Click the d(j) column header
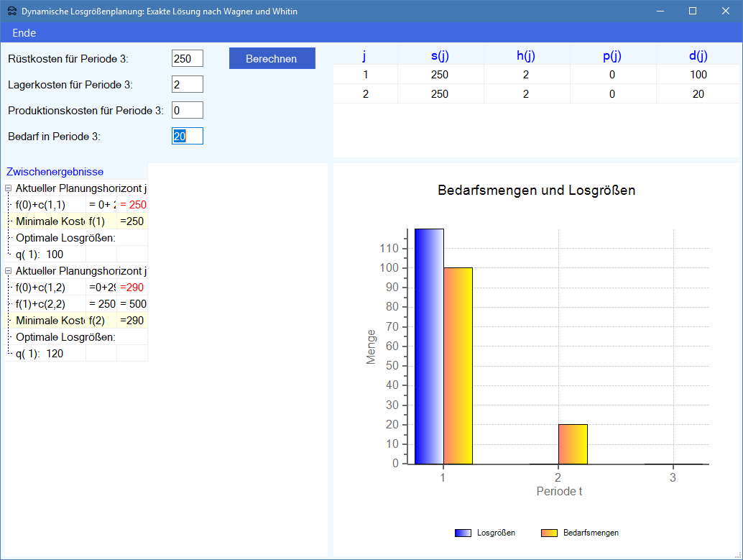Image resolution: width=743 pixels, height=560 pixels. point(698,56)
